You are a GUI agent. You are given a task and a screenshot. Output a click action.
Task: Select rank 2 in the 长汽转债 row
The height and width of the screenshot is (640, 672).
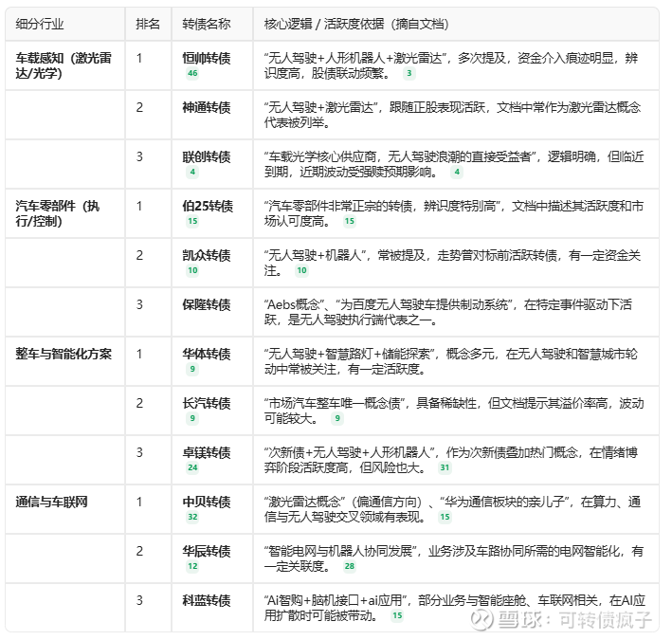click(x=139, y=403)
